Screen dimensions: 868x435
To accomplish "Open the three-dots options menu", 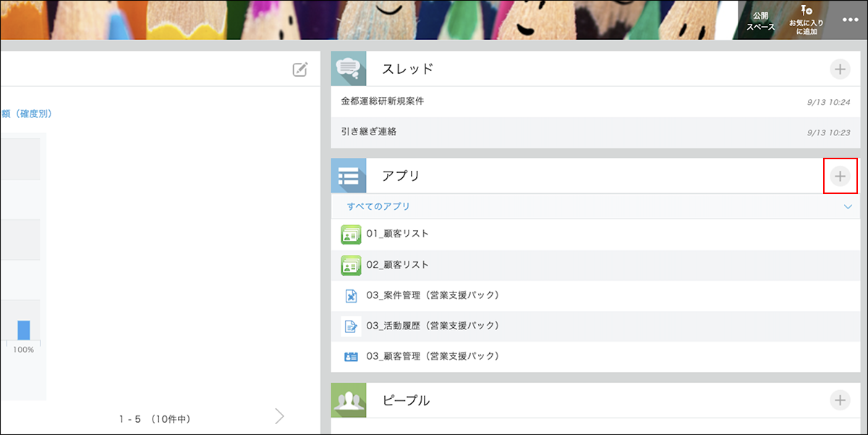I will point(850,20).
